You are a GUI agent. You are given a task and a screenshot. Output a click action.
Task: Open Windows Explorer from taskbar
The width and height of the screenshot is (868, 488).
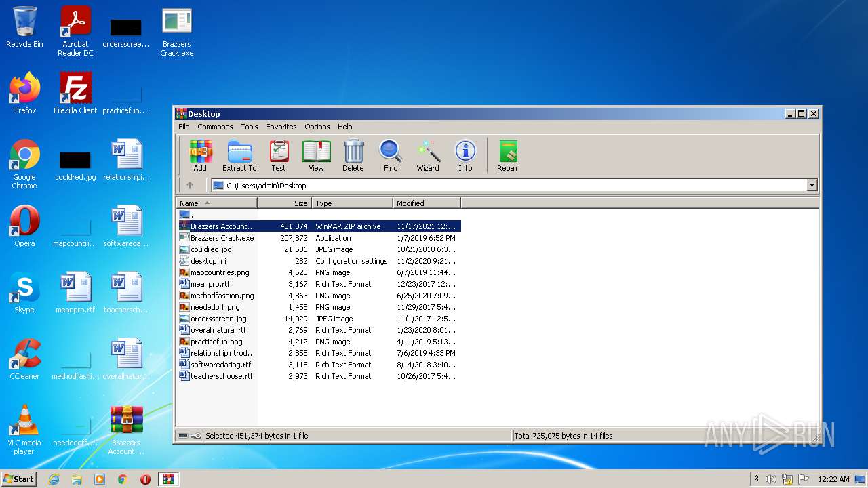click(77, 479)
